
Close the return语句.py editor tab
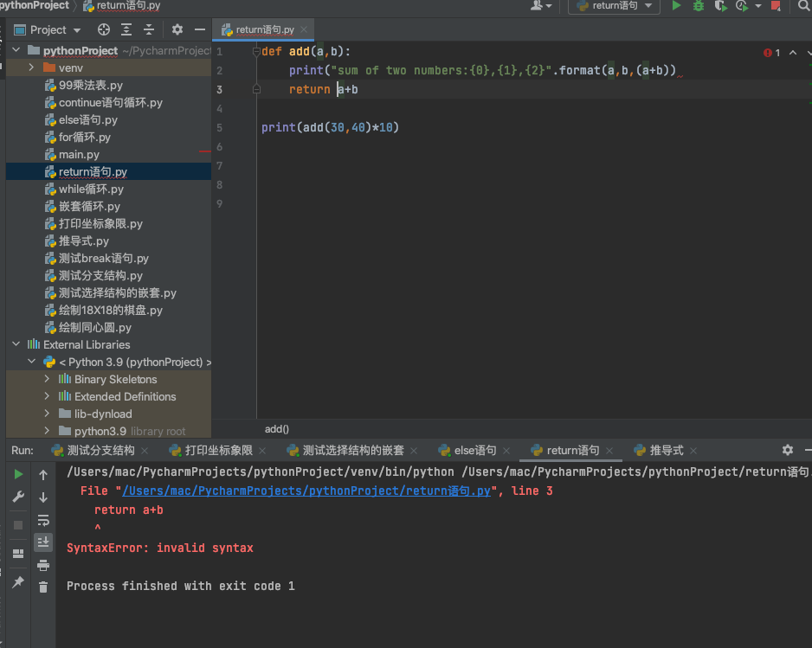click(x=305, y=30)
